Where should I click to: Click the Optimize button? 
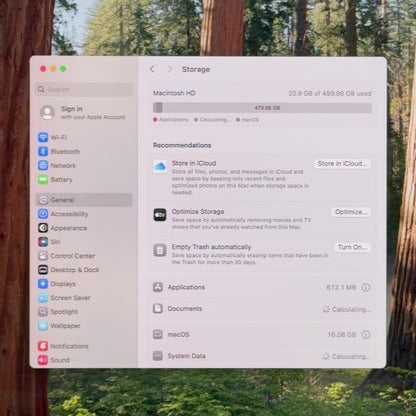click(351, 212)
